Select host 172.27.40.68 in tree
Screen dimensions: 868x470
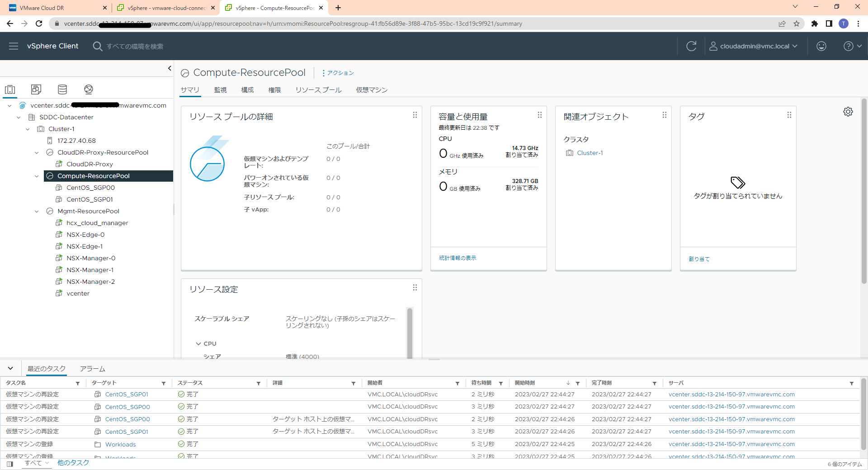(x=76, y=141)
